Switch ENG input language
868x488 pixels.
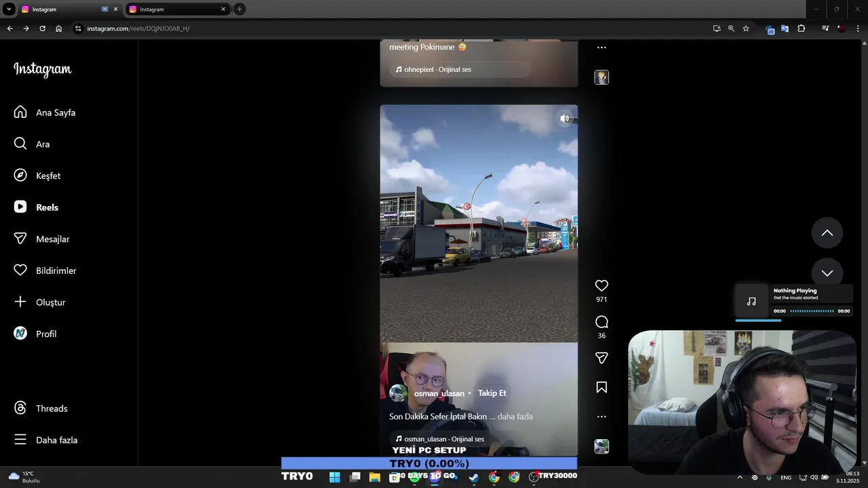pyautogui.click(x=786, y=477)
